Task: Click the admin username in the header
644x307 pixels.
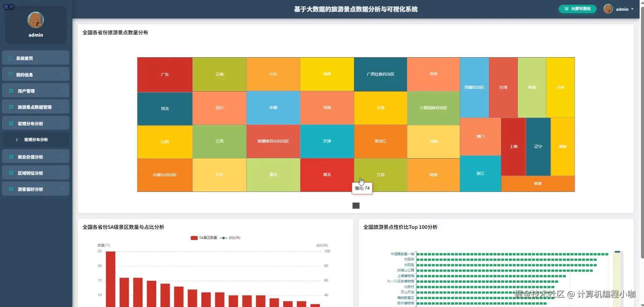Action: click(622, 9)
